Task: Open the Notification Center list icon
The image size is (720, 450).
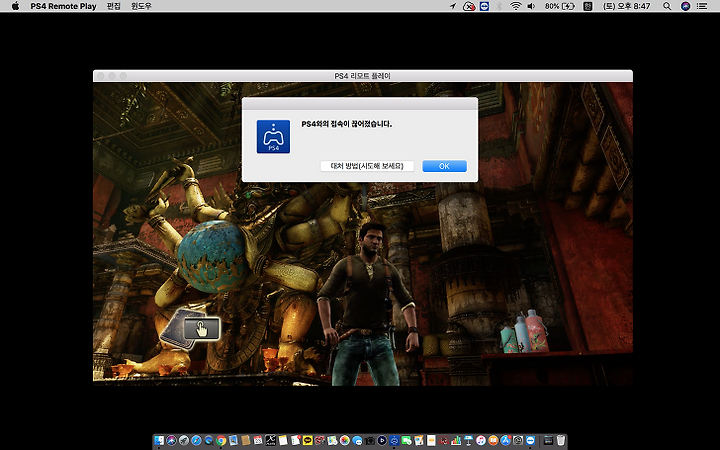Action: (x=702, y=6)
